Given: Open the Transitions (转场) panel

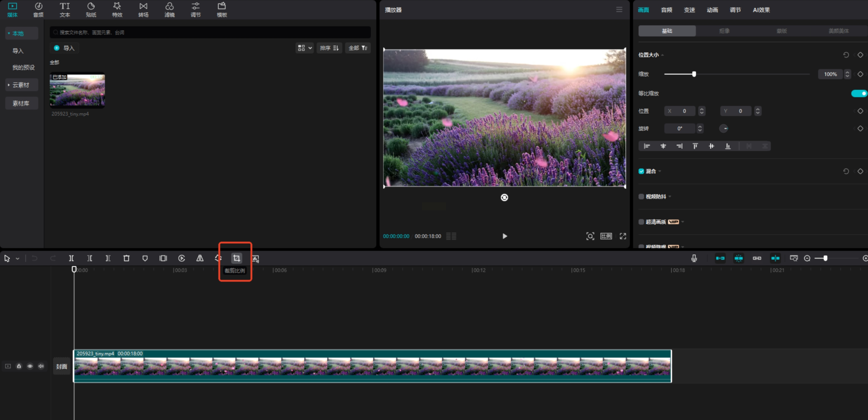Looking at the screenshot, I should coord(143,10).
